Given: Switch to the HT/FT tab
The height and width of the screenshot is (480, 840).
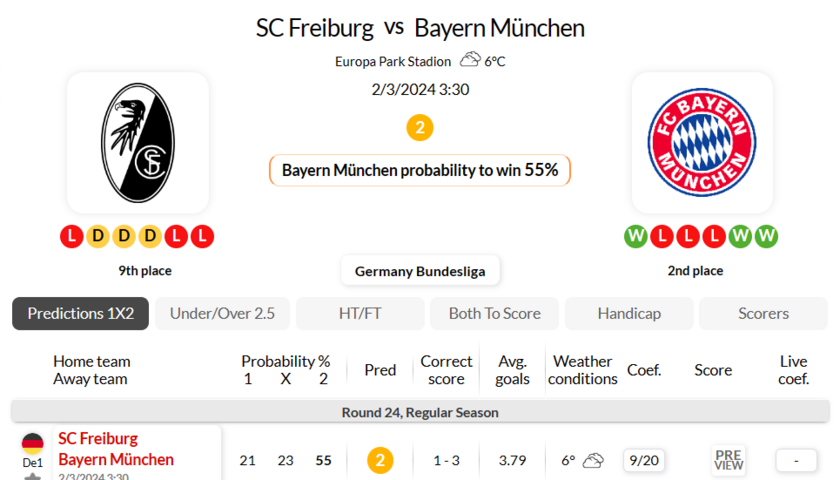Looking at the screenshot, I should (x=360, y=313).
